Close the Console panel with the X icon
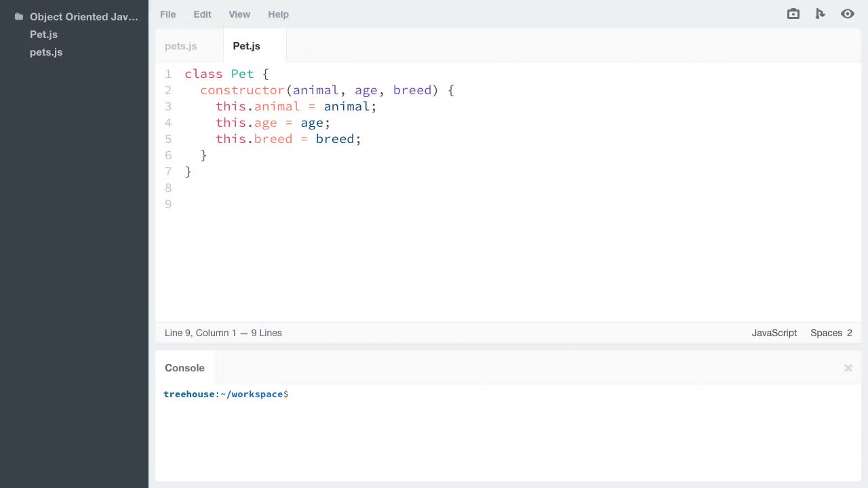 pyautogui.click(x=848, y=367)
